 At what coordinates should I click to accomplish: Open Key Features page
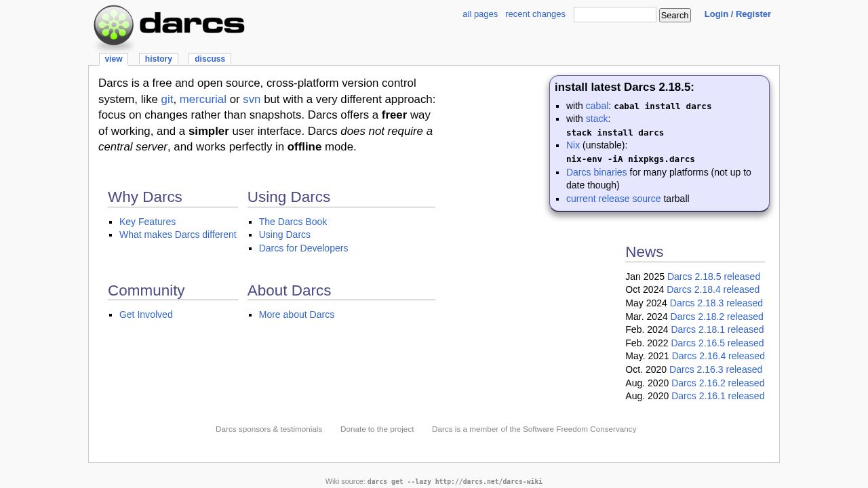[147, 222]
